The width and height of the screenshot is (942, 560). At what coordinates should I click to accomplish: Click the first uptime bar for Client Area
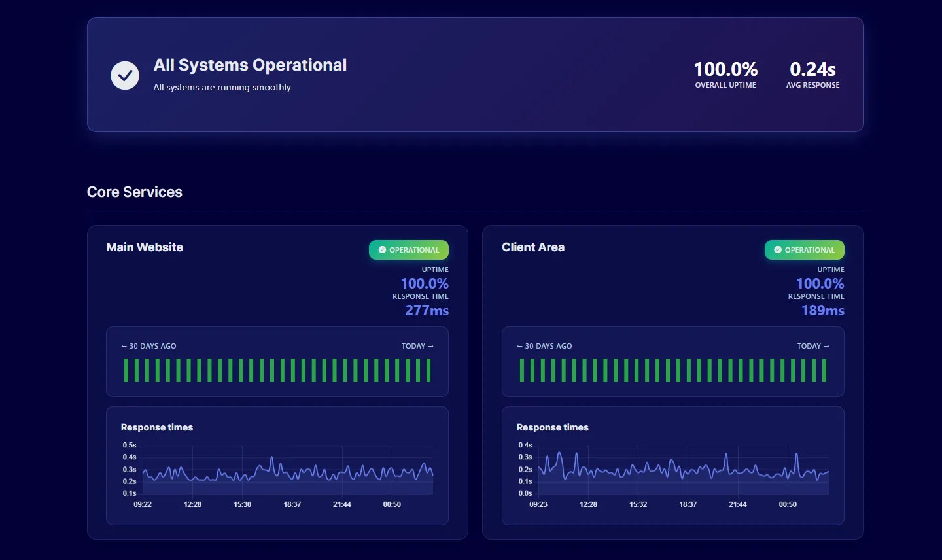tap(522, 370)
